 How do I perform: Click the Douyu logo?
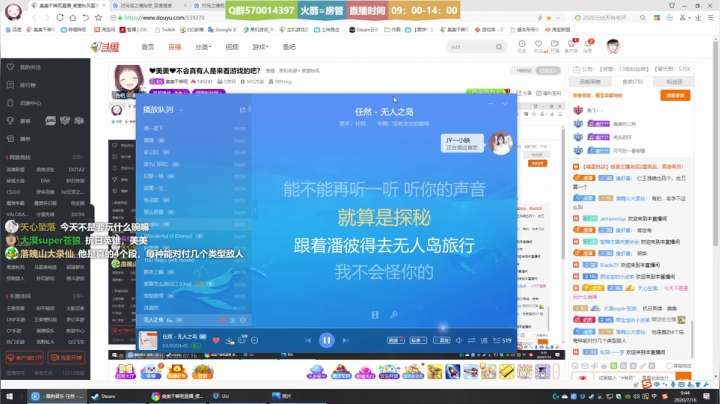105,47
